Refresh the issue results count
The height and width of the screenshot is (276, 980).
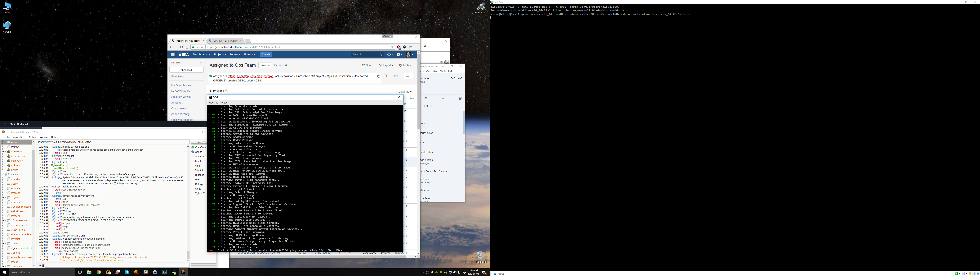pos(227,91)
